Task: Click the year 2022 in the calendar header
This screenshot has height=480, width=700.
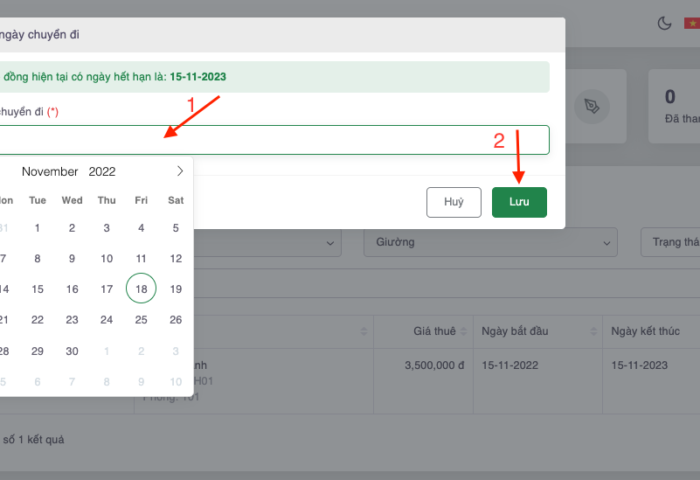Action: coord(102,171)
